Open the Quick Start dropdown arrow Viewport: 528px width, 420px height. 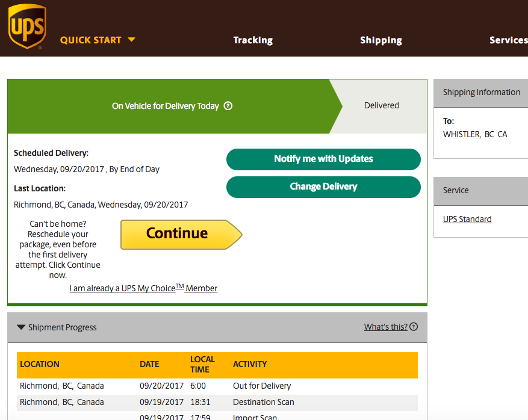132,40
